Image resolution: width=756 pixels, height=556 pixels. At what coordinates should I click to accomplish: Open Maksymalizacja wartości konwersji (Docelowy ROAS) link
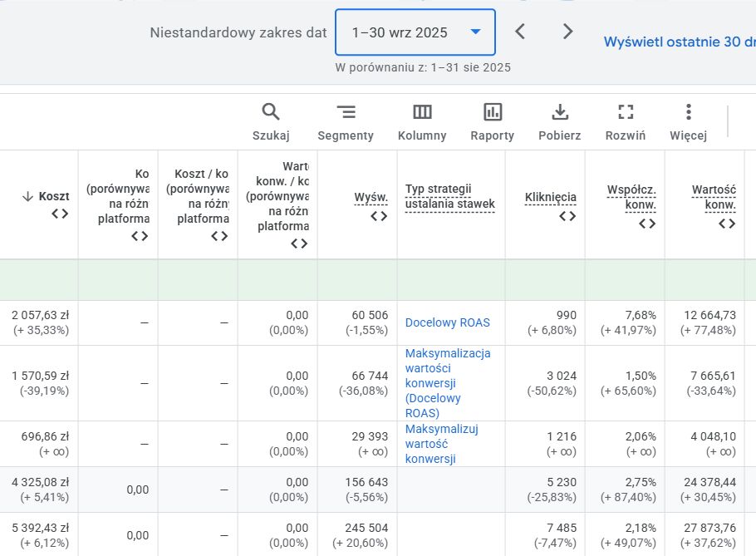tap(448, 383)
